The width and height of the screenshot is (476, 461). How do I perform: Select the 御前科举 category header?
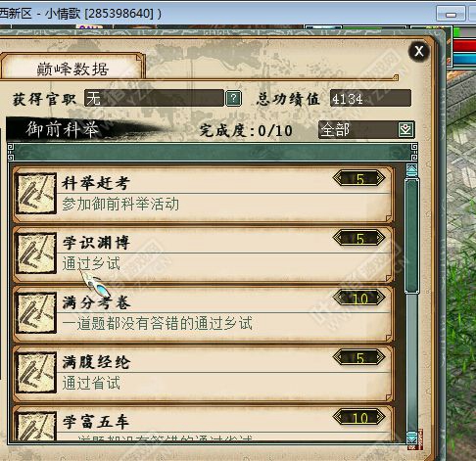point(63,129)
